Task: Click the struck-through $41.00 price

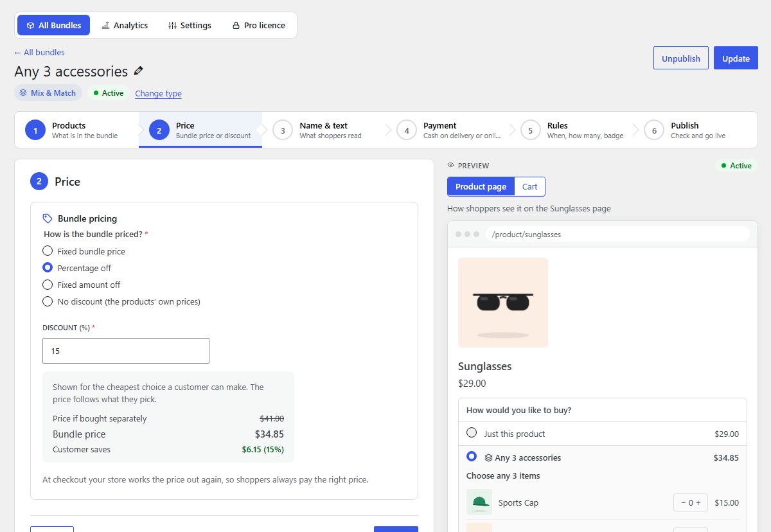Action: click(271, 419)
